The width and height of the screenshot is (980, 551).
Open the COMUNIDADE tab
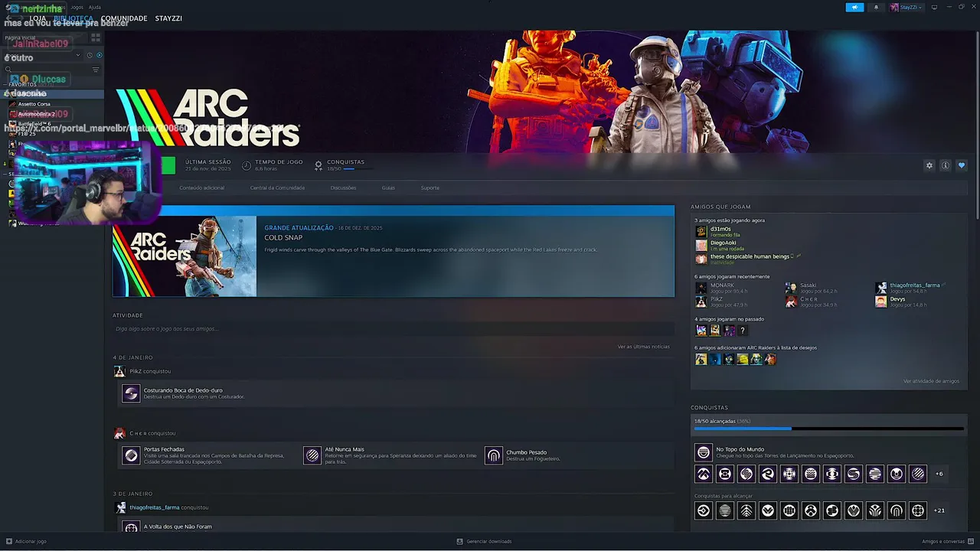click(124, 18)
